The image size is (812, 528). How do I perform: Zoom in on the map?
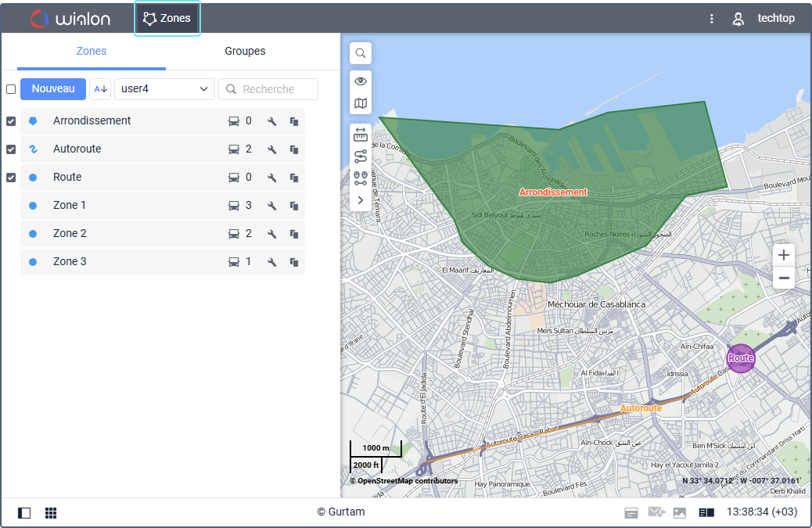784,255
